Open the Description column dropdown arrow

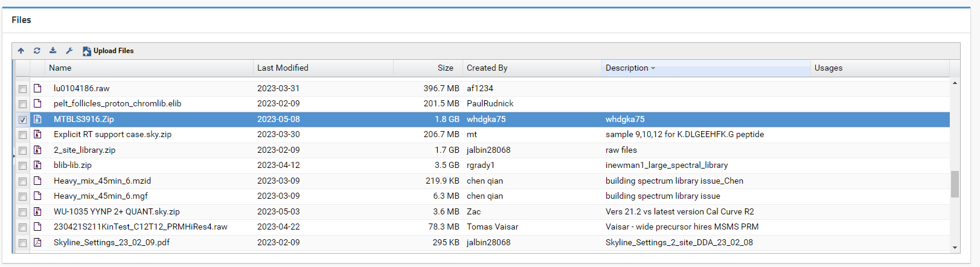pyautogui.click(x=653, y=68)
